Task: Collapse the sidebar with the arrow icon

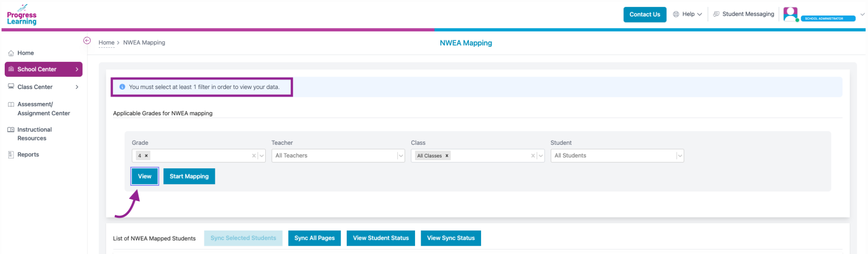Action: pos(87,40)
